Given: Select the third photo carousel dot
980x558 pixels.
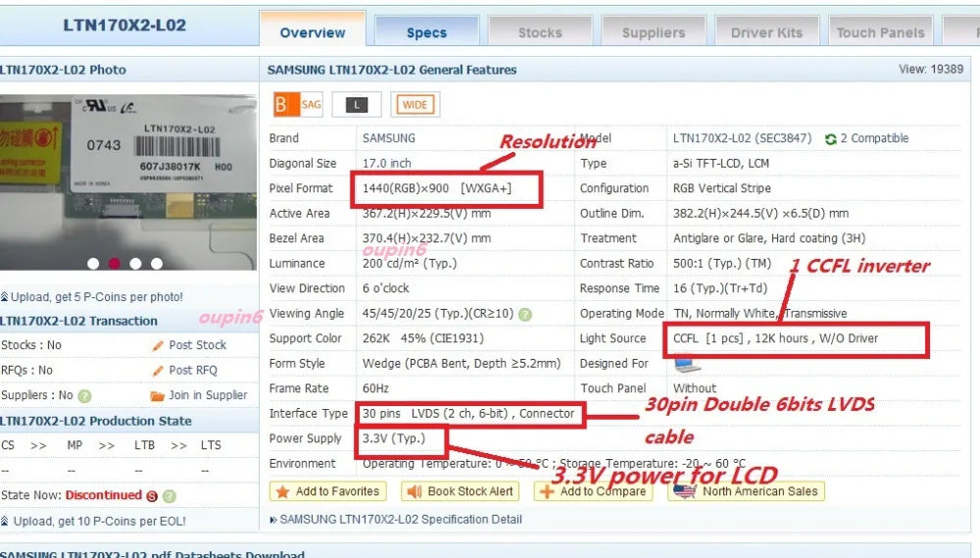Looking at the screenshot, I should click(135, 264).
